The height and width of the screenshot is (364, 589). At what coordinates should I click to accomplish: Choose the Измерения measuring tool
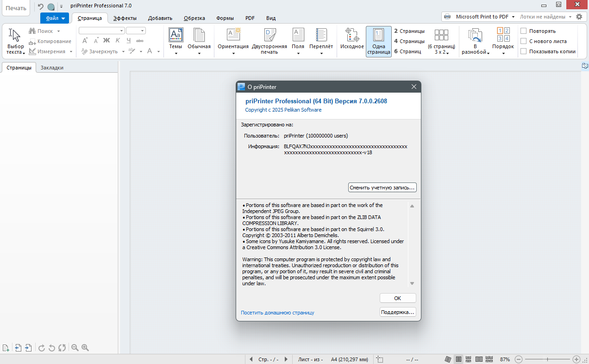(x=47, y=51)
